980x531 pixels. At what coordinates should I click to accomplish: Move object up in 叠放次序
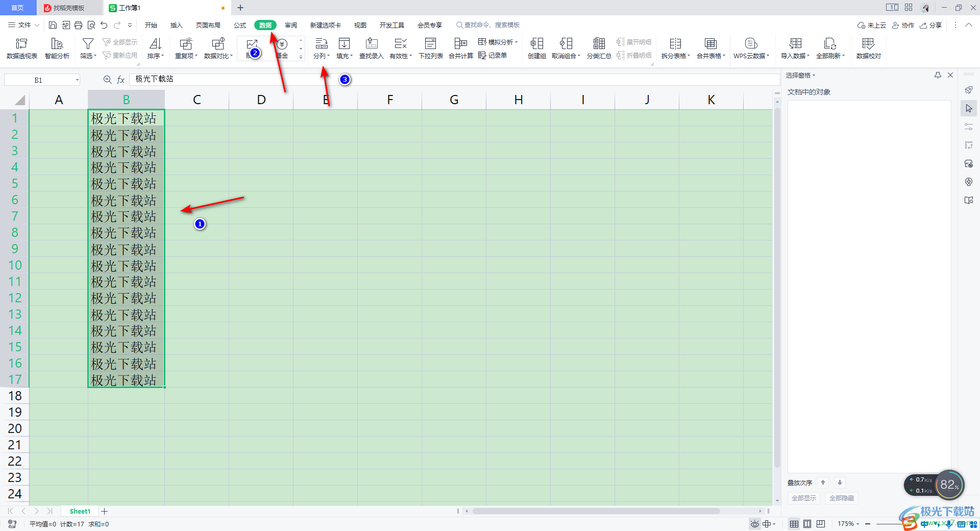pos(823,482)
